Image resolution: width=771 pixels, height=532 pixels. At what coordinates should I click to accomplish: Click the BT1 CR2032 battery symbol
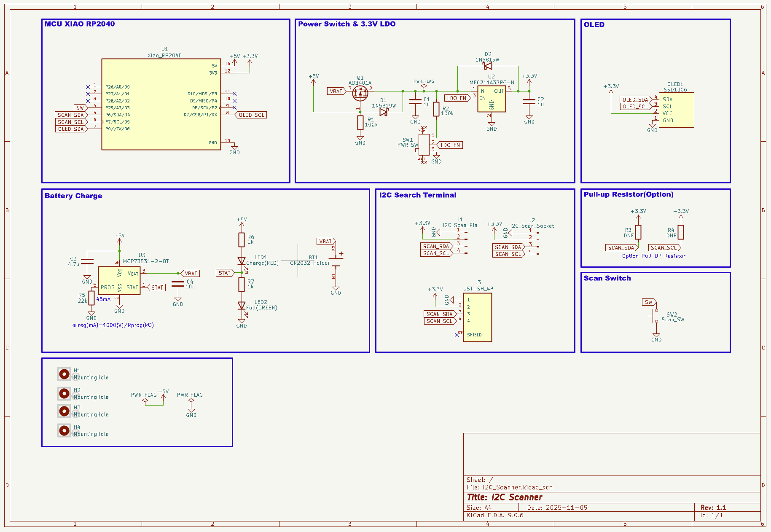pyautogui.click(x=336, y=261)
